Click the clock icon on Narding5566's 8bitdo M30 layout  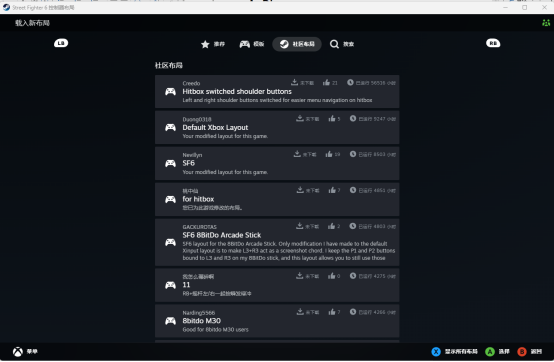coord(353,312)
